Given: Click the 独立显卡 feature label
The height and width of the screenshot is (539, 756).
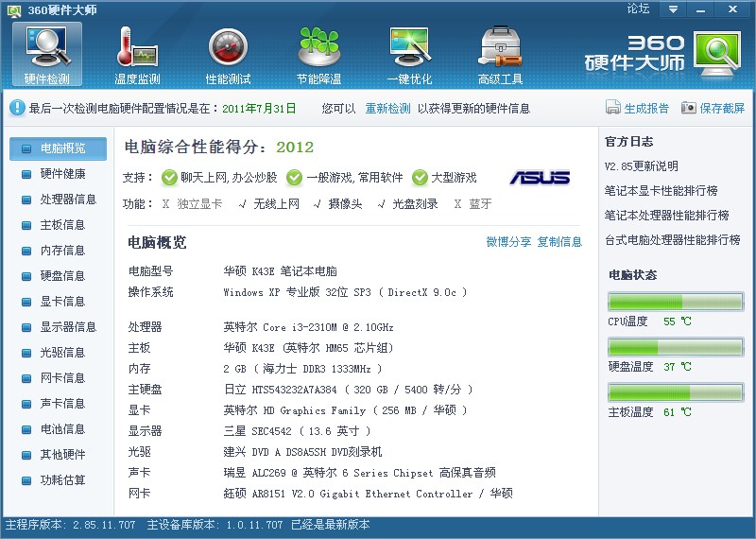Looking at the screenshot, I should click(x=199, y=204).
